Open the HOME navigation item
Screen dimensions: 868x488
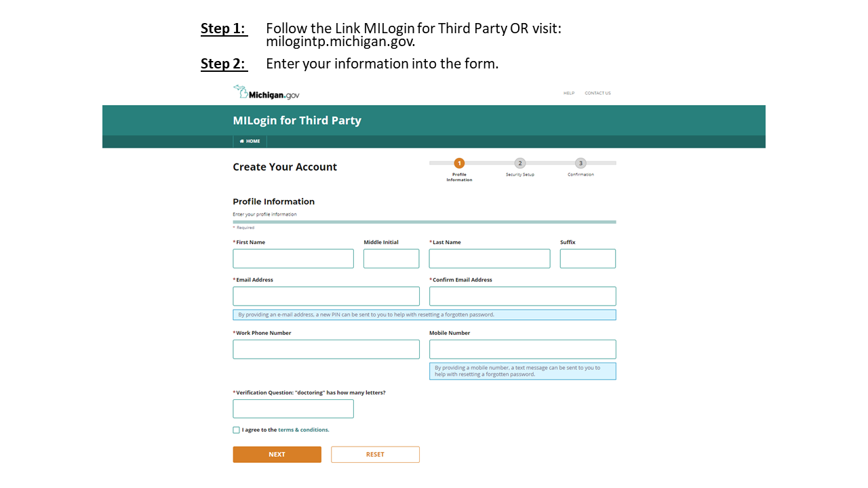[250, 141]
